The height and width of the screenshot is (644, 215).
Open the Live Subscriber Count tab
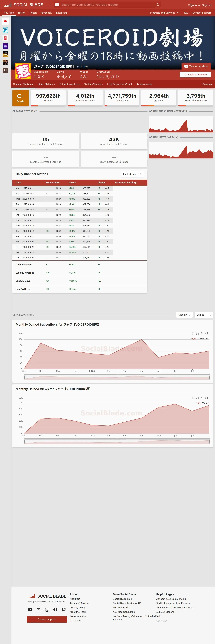point(120,84)
